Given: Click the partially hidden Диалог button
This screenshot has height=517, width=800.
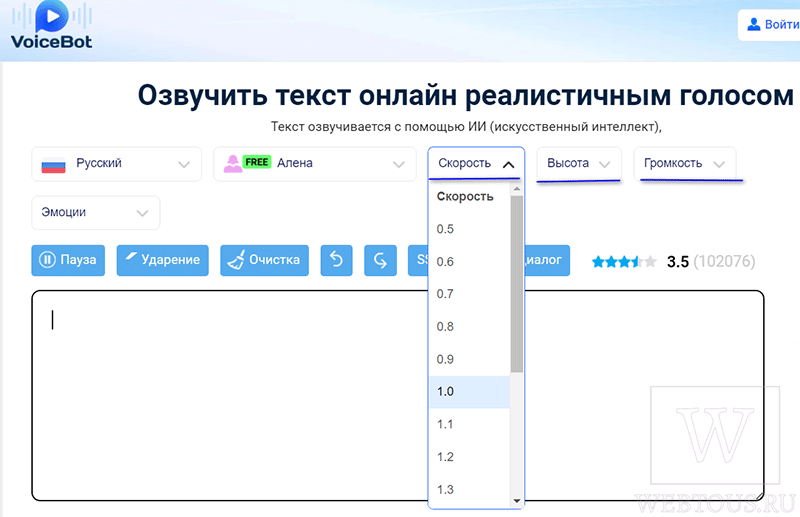Looking at the screenshot, I should tap(547, 260).
